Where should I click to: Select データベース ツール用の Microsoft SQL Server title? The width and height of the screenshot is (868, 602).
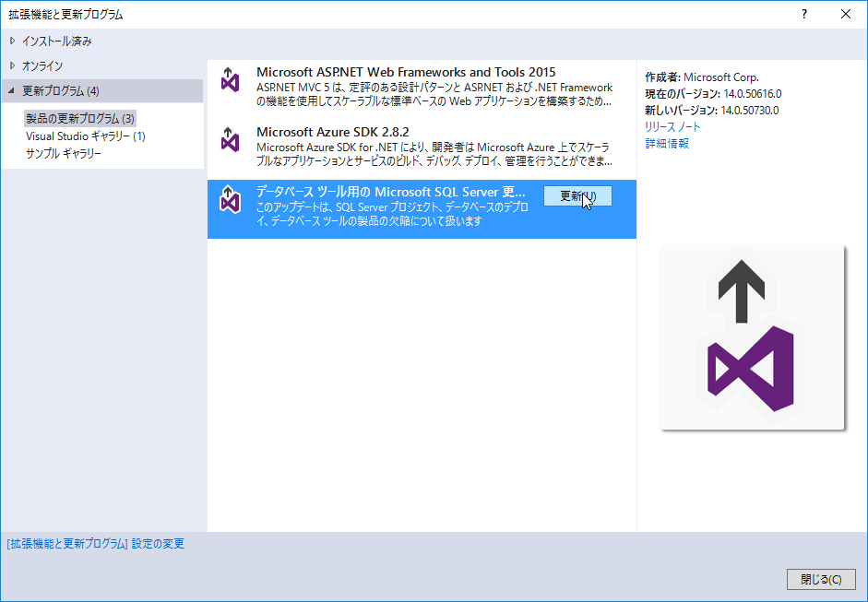click(x=391, y=192)
